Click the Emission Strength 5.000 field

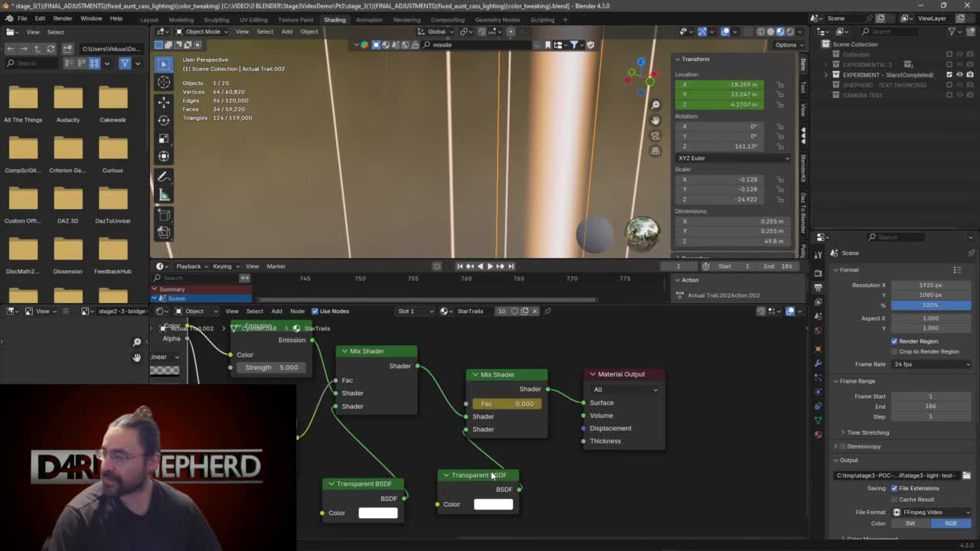point(270,367)
